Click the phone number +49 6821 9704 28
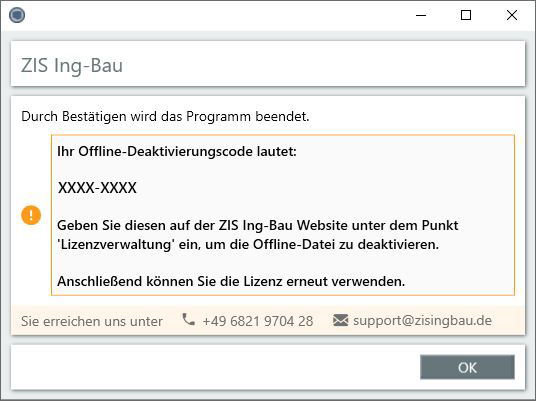Screen dimensions: 536x401 pyautogui.click(x=258, y=321)
